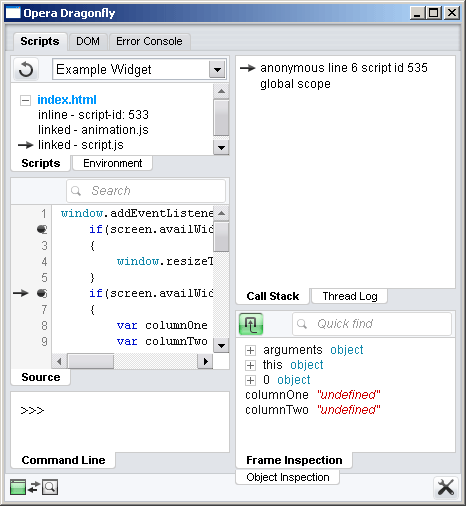Select the anonymous line 6 call stack entry

click(344, 68)
